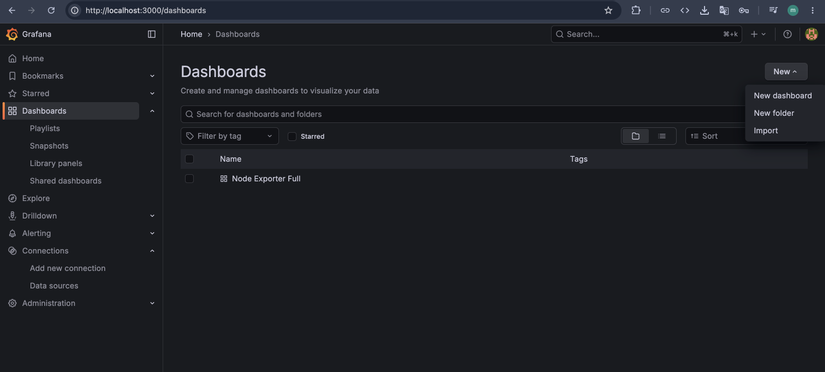Open the user profile avatar
Image resolution: width=825 pixels, height=372 pixels.
(811, 34)
